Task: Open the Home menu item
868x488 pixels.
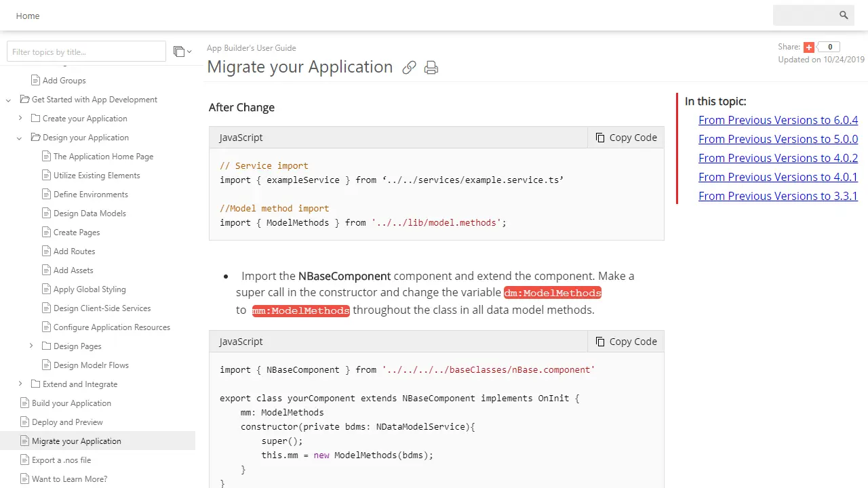Action: [x=28, y=16]
